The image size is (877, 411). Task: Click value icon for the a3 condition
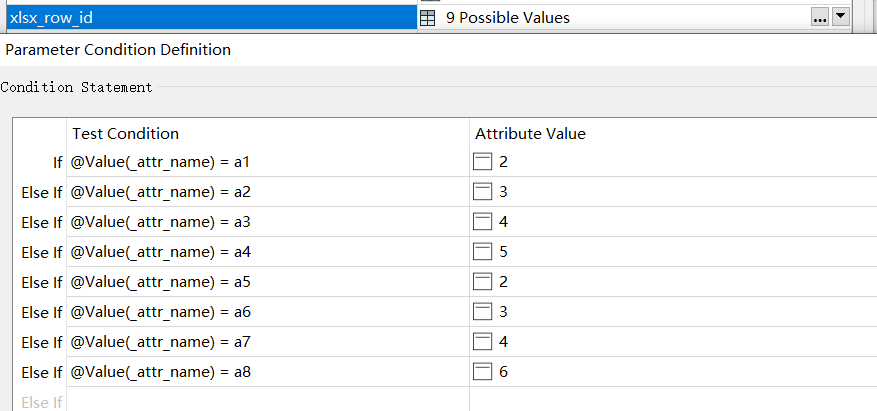click(483, 222)
